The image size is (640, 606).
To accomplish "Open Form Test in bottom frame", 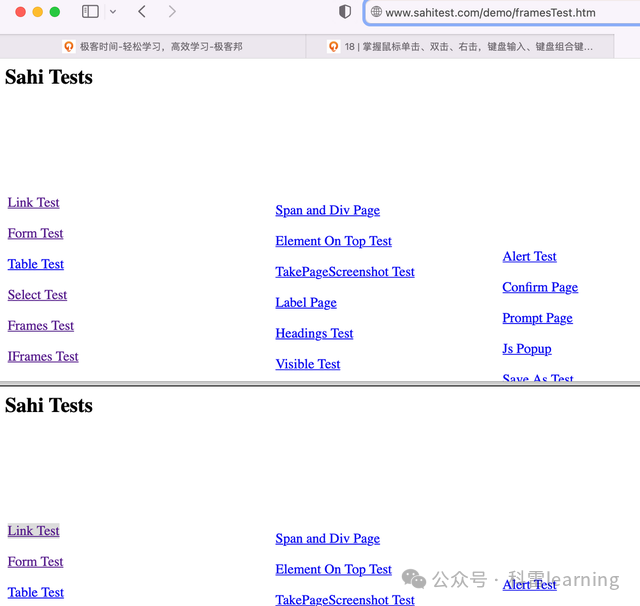I will click(36, 562).
